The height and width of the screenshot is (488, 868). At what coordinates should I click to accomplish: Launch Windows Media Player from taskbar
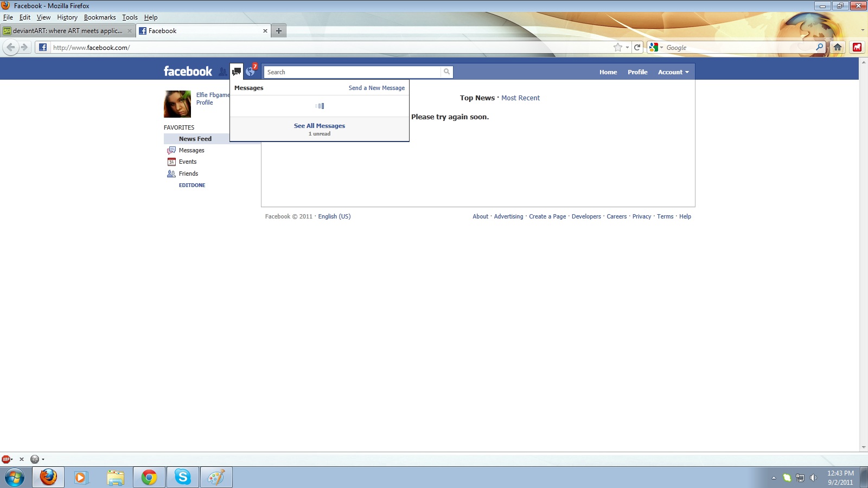click(81, 477)
